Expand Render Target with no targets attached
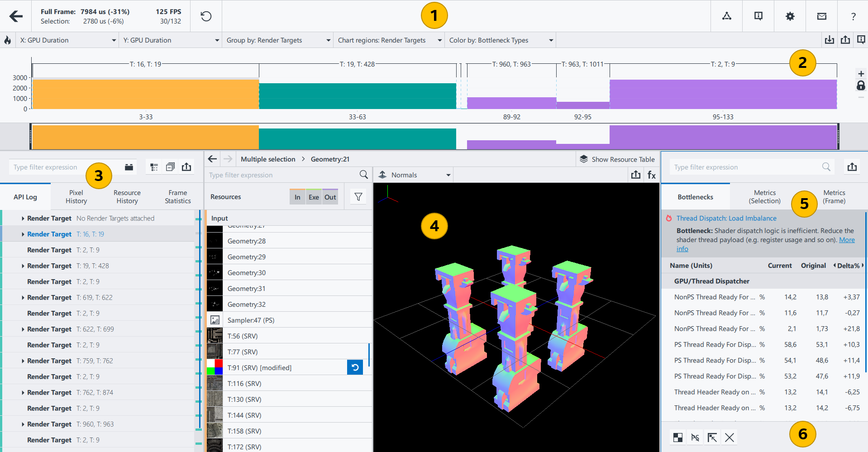Viewport: 868px width, 452px height. coord(23,219)
